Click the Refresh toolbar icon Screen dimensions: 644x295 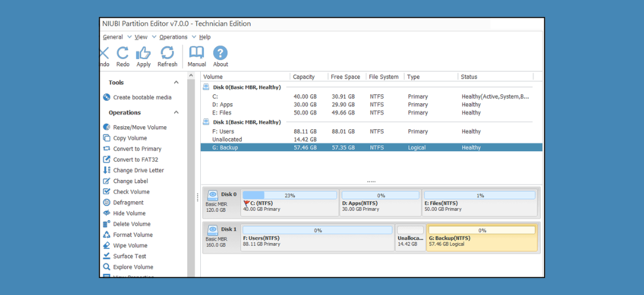coord(167,53)
